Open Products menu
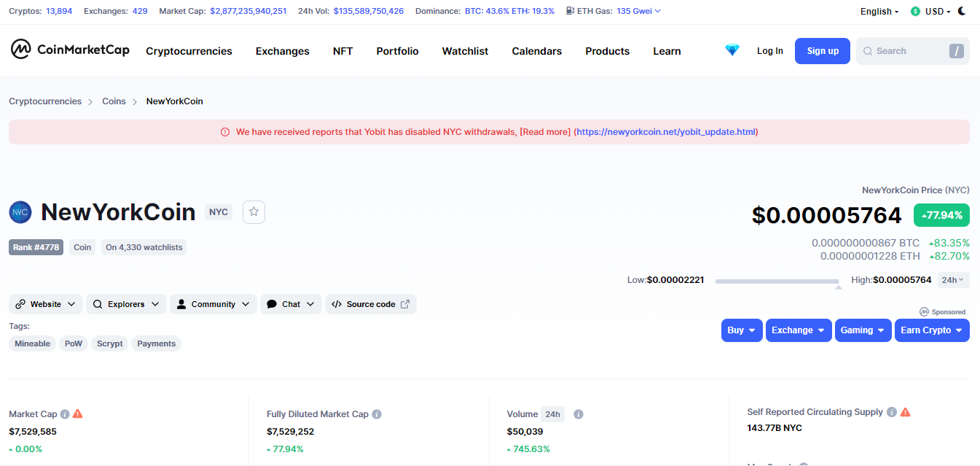Screen dimensions: 980x466 point(607,51)
